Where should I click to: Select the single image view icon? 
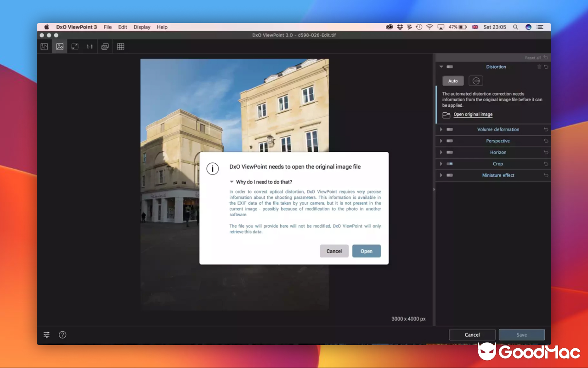(x=60, y=46)
